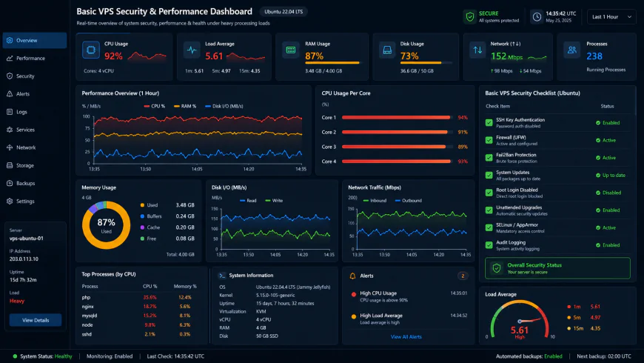Click green System Status indicator dot
The image size is (644, 363).
pos(15,356)
